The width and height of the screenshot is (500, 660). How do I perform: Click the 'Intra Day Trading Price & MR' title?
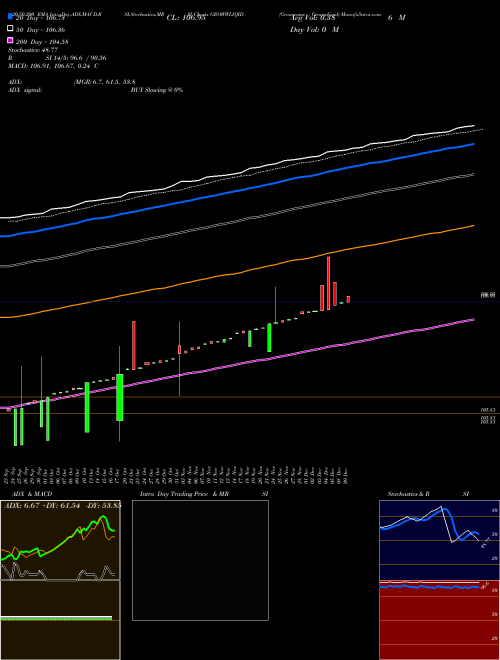[x=184, y=494]
